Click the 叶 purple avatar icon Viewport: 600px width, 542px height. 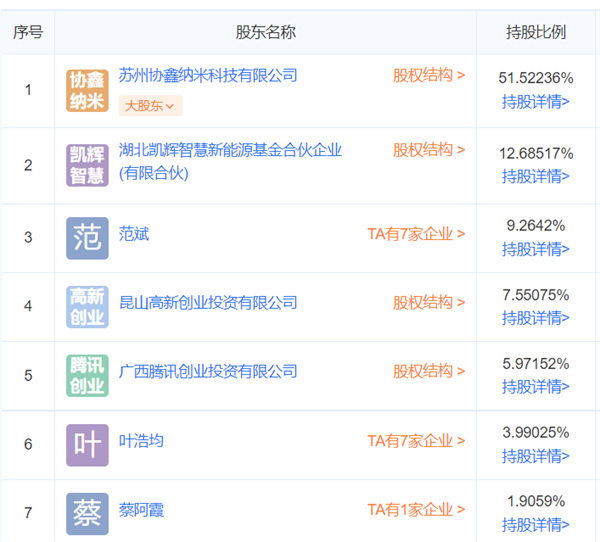tap(87, 445)
